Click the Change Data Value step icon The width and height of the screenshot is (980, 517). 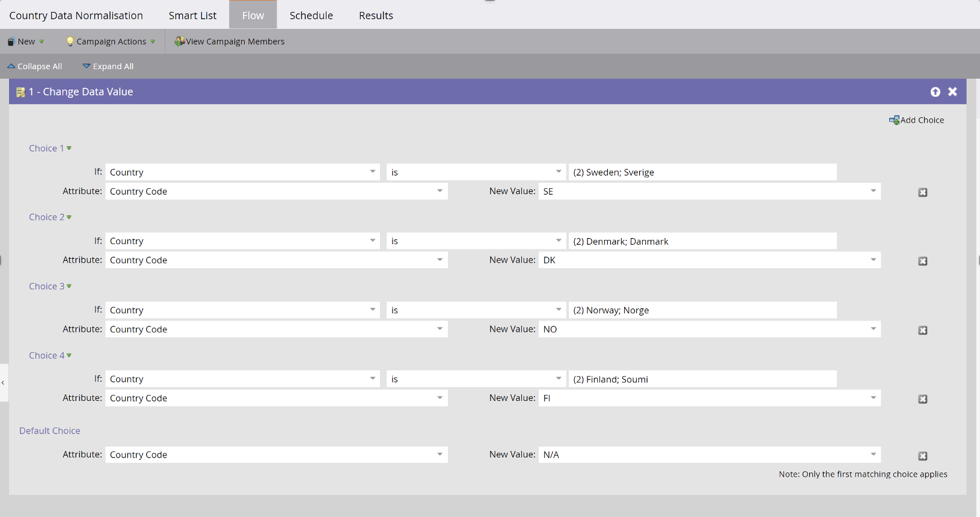click(x=20, y=92)
